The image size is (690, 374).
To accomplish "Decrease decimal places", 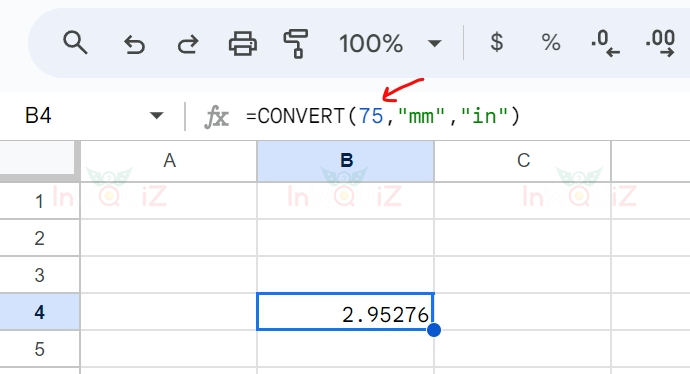I will (x=606, y=44).
